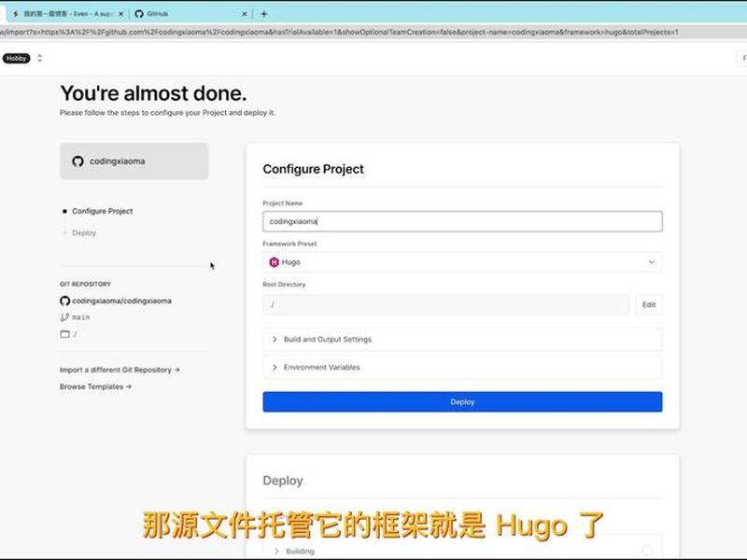The width and height of the screenshot is (747, 560).
Task: Click the blue Deploy button
Action: (462, 402)
